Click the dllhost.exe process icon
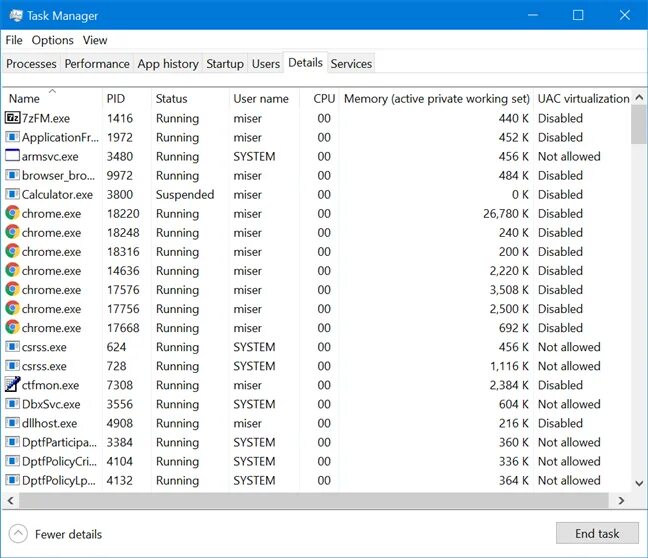 click(x=12, y=423)
